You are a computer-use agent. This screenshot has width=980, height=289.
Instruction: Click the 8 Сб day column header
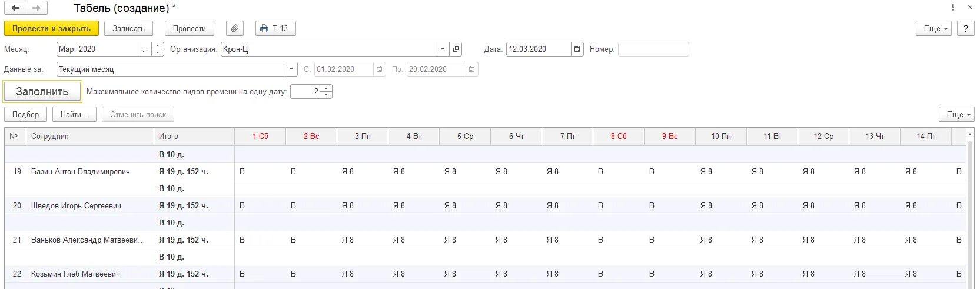[619, 136]
